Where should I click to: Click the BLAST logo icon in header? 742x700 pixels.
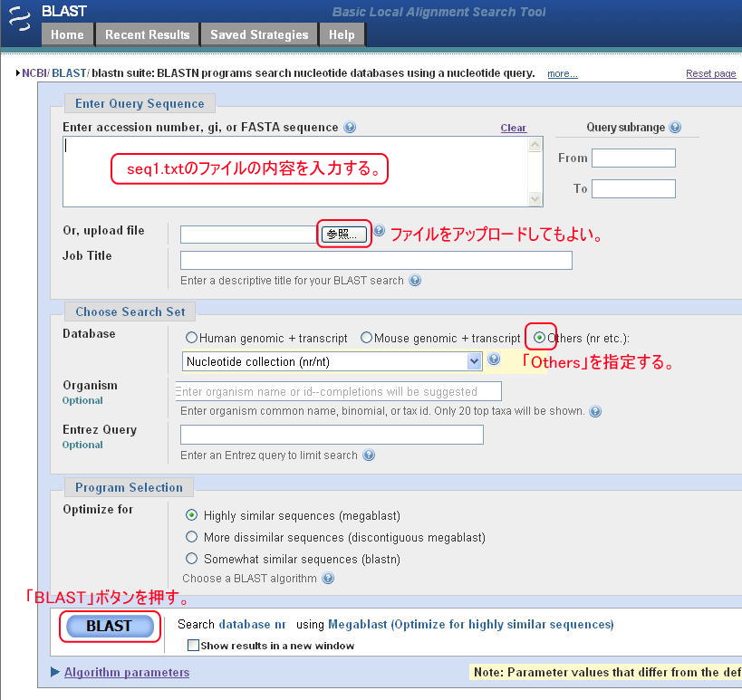point(19,19)
